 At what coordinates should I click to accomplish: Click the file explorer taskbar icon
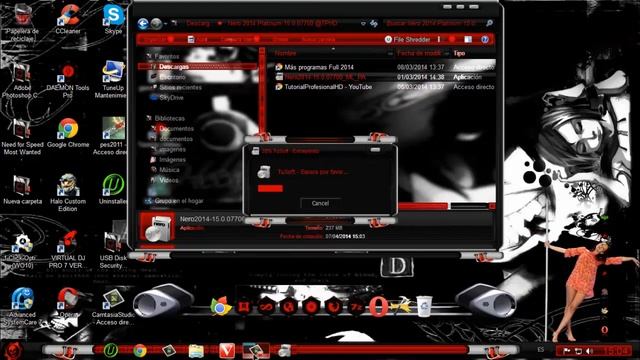(x=196, y=351)
